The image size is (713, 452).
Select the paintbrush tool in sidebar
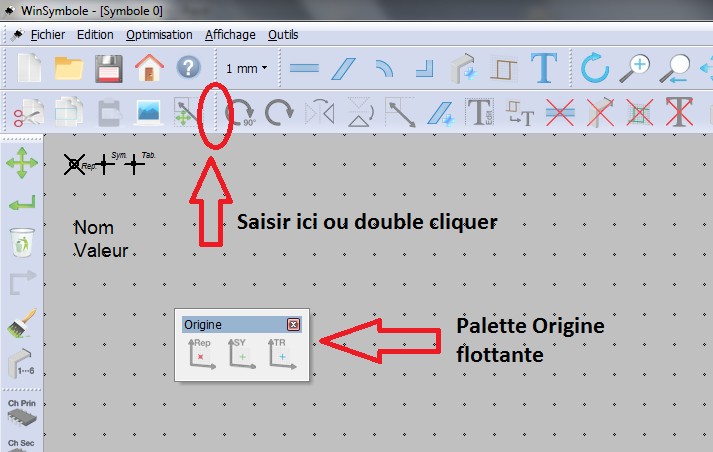21,326
